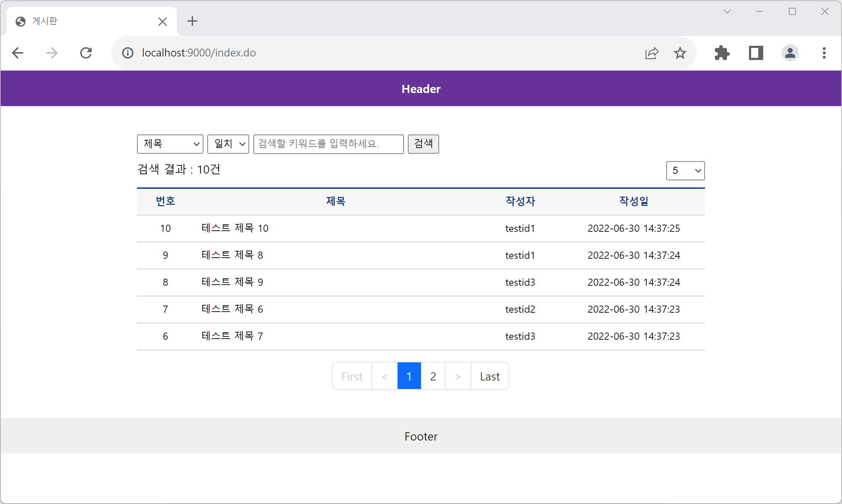Reload the current page

coord(86,53)
